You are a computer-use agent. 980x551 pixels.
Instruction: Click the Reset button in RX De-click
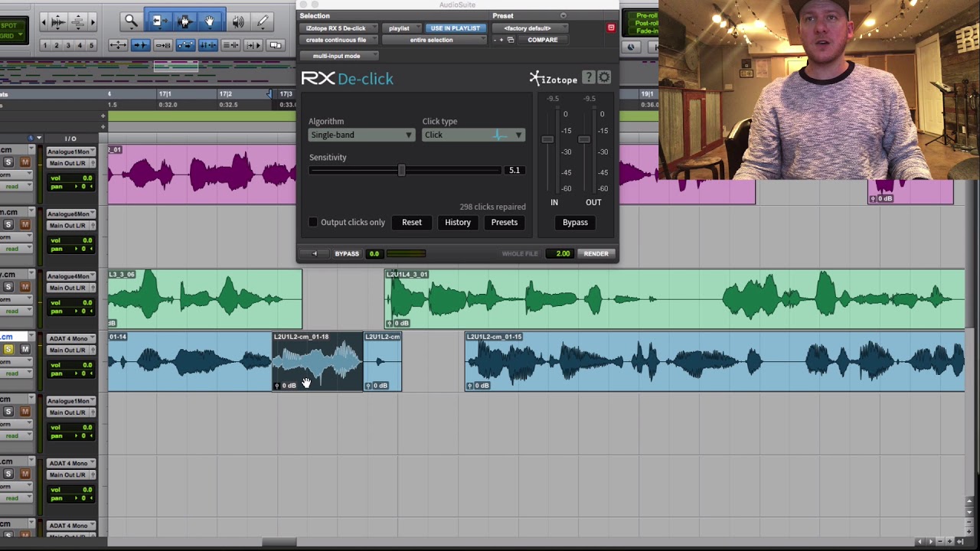pyautogui.click(x=412, y=222)
